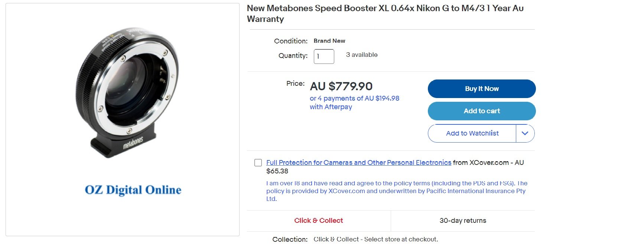
Task: Click Add to Watchlist
Action: [472, 133]
